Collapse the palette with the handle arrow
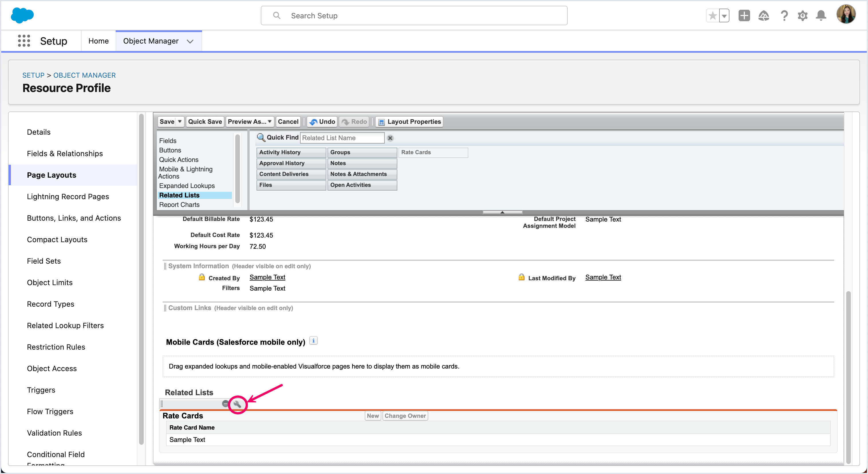The image size is (868, 474). [x=502, y=212]
